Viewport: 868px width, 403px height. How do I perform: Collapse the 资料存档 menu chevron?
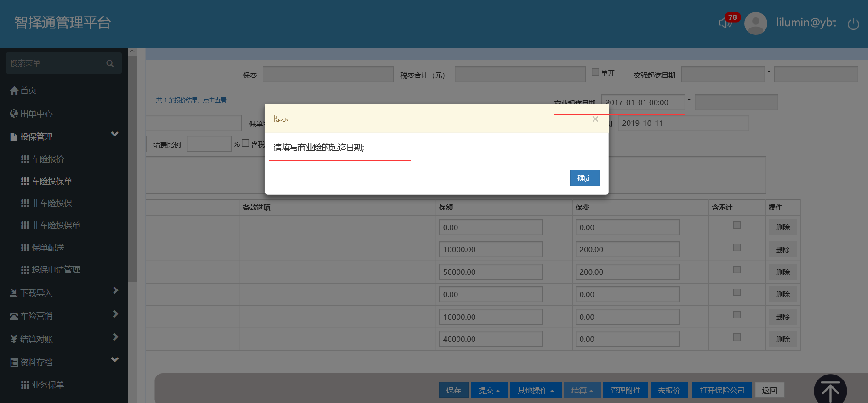coord(115,360)
